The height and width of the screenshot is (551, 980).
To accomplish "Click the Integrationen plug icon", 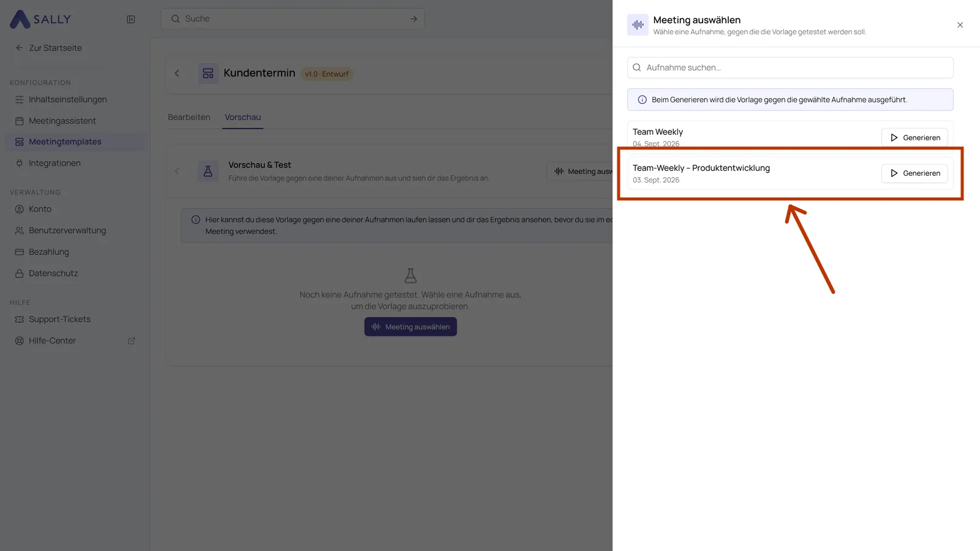I will click(20, 163).
